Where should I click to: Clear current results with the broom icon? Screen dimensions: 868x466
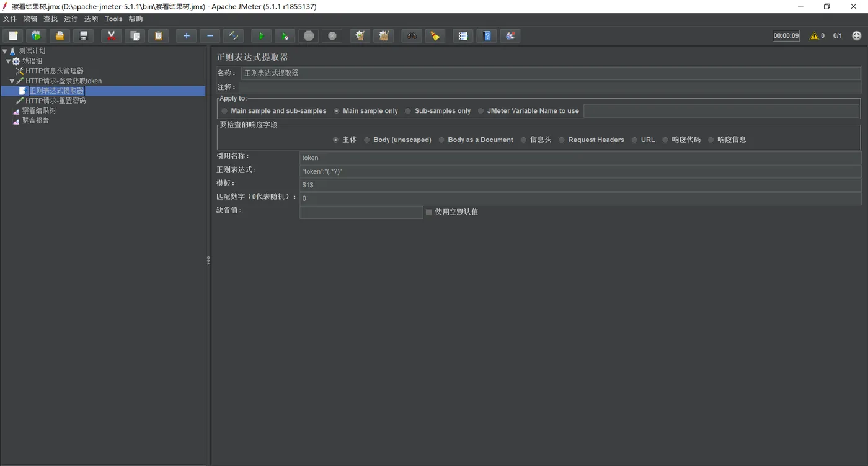(x=360, y=36)
